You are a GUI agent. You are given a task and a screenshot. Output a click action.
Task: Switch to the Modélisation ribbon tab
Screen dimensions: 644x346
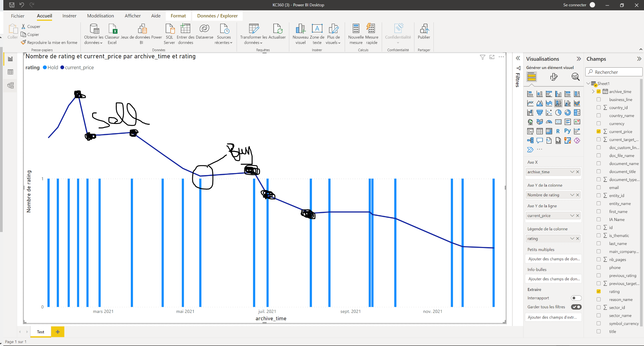pos(100,16)
